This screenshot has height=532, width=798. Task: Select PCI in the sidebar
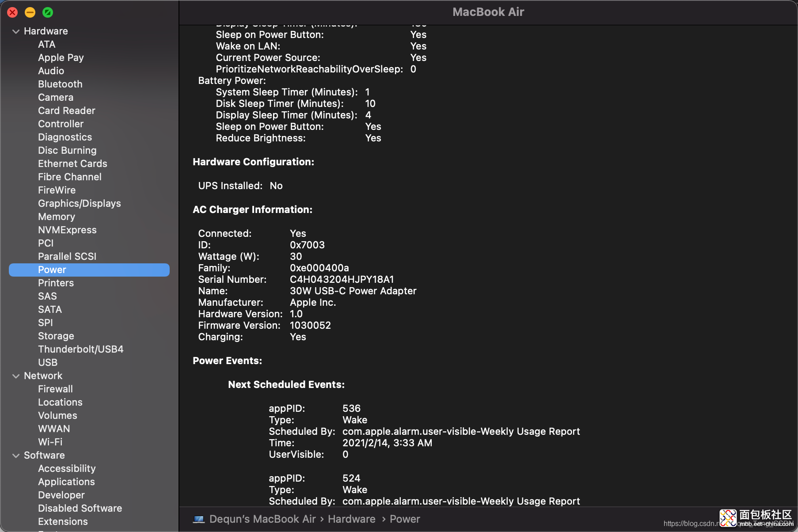click(x=46, y=243)
